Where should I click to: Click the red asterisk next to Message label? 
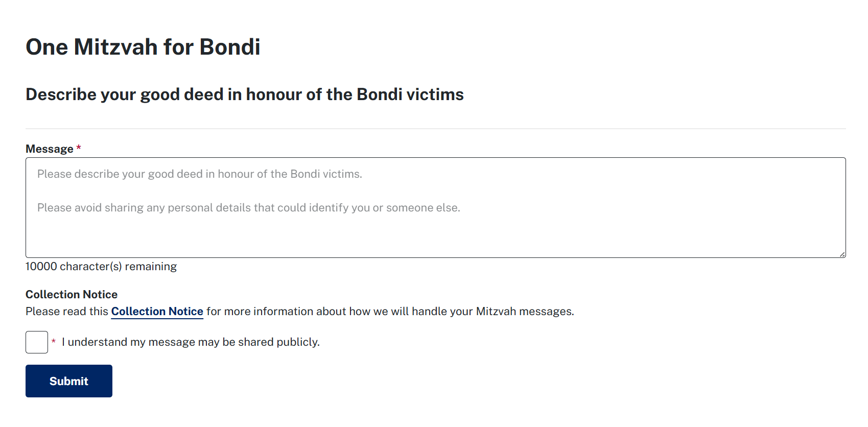click(79, 148)
